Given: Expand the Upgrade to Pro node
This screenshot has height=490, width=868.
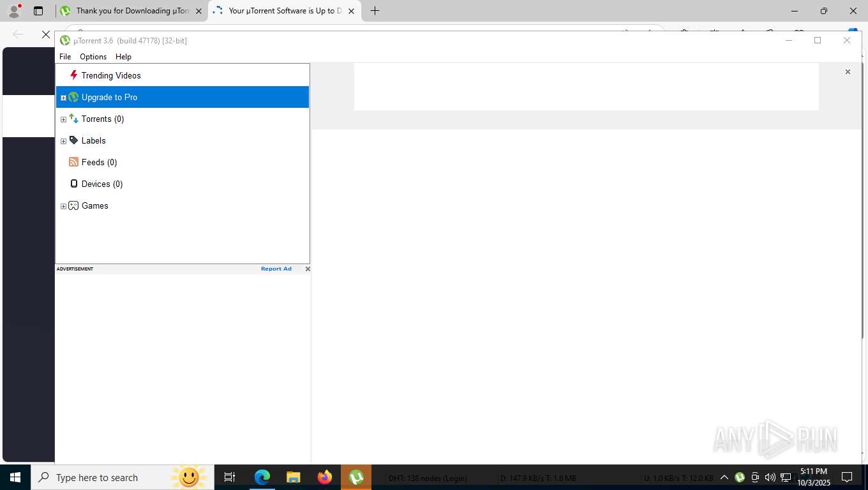Looking at the screenshot, I should (63, 98).
